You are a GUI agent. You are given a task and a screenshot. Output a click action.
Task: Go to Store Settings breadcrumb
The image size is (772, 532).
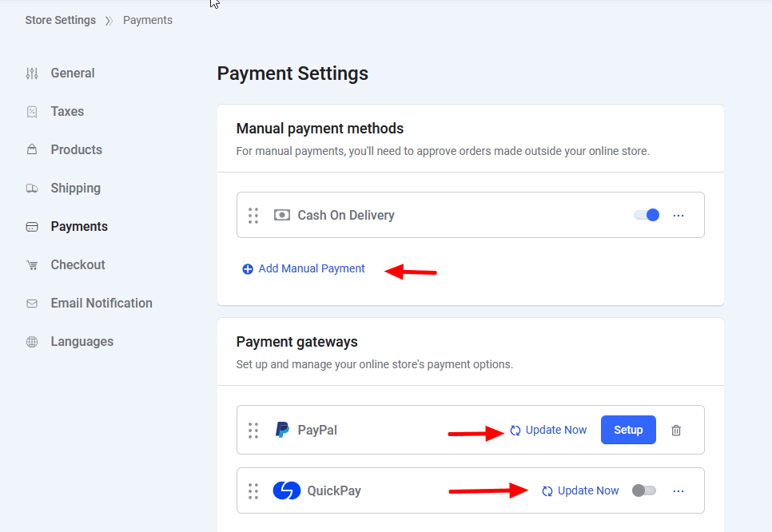60,20
